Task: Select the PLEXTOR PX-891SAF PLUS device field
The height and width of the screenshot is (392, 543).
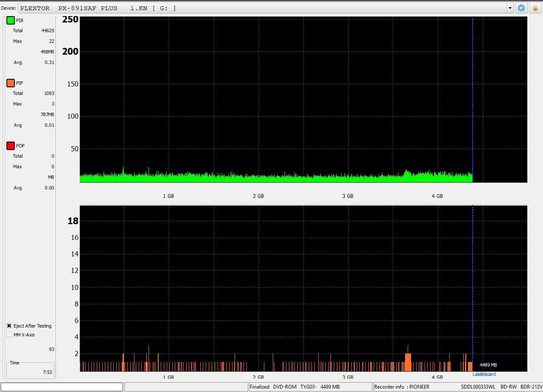Action: pos(263,8)
